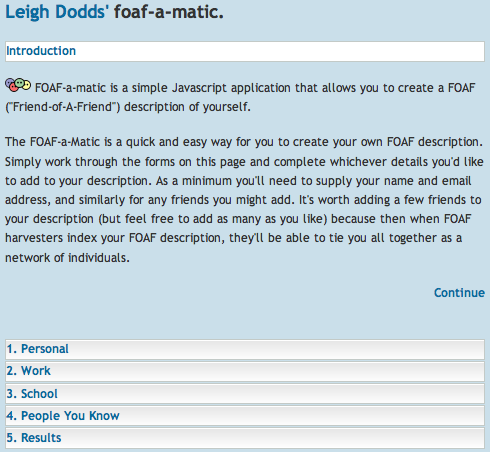This screenshot has width=490, height=452.
Task: Expand the 2. Work section
Action: pyautogui.click(x=245, y=371)
